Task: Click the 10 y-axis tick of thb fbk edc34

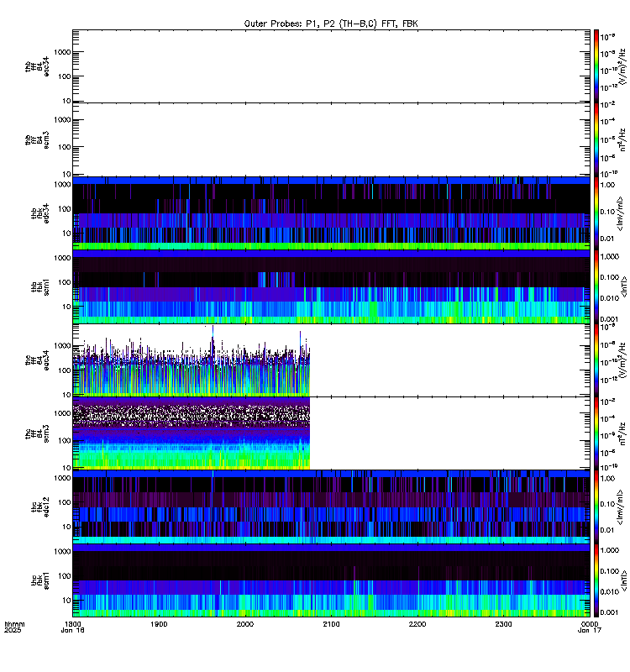Action: click(66, 234)
